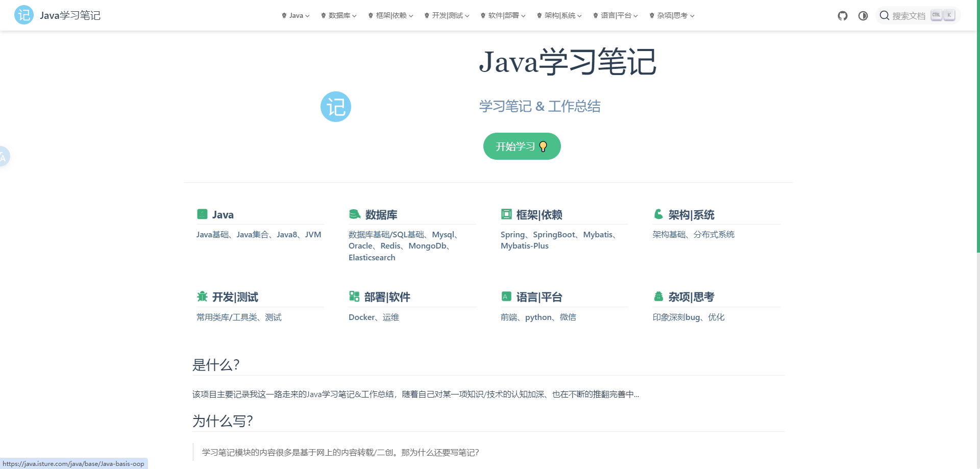980x469 pixels.
Task: Click the translate widget at left edge
Action: tap(3, 157)
